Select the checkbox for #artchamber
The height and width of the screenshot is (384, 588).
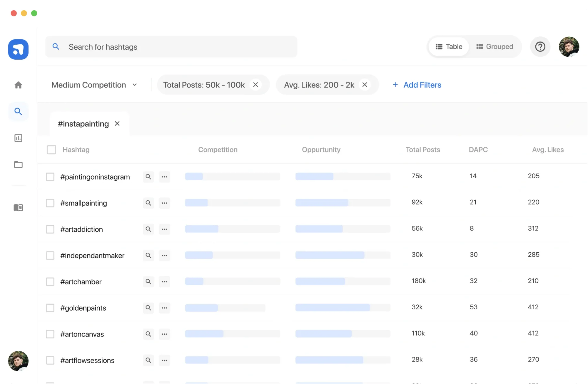50,281
